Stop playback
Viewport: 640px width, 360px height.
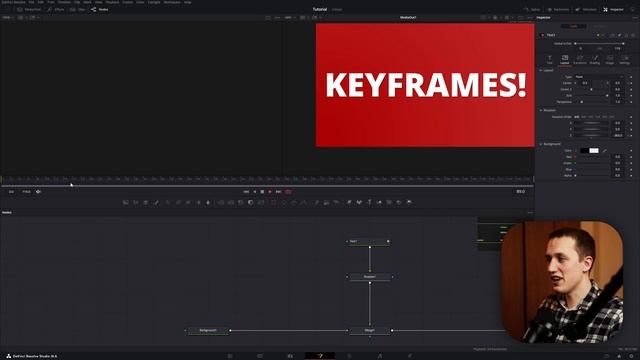click(262, 191)
